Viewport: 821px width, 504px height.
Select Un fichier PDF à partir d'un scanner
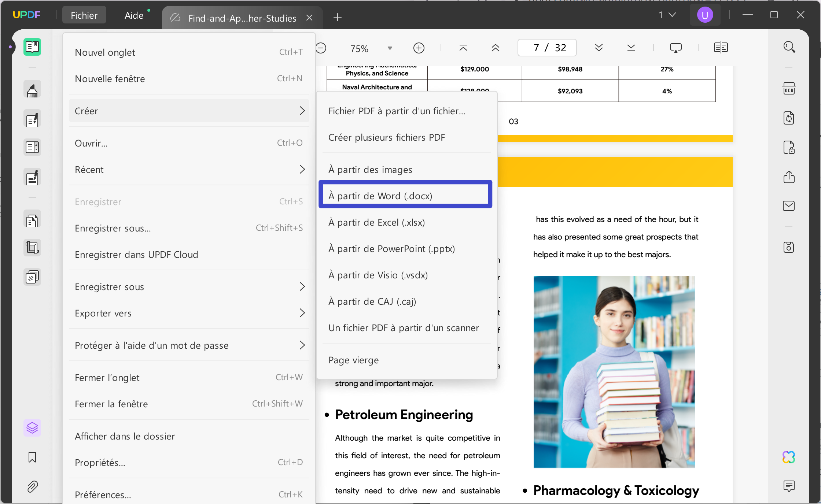[406, 327]
